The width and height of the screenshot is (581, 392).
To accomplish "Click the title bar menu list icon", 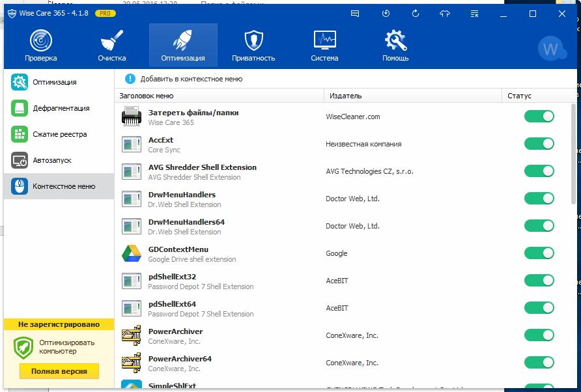I will pyautogui.click(x=474, y=13).
